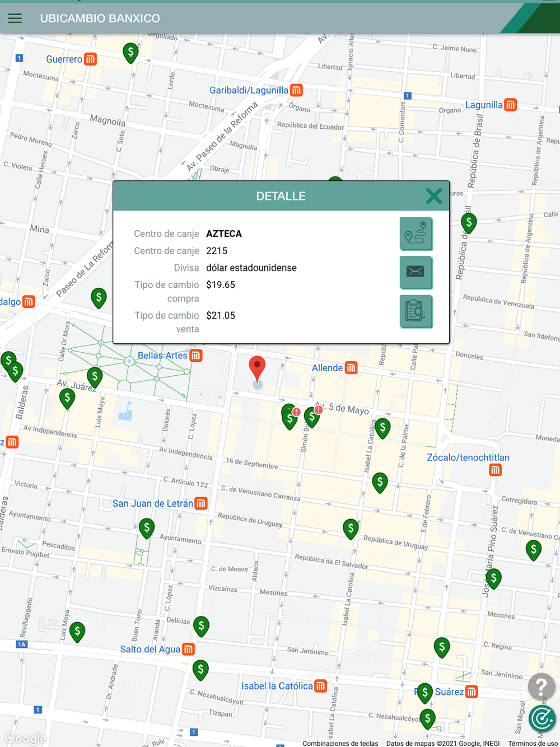Tap dollar marker beside Hidalgo station
This screenshot has width=560, height=747.
[99, 298]
